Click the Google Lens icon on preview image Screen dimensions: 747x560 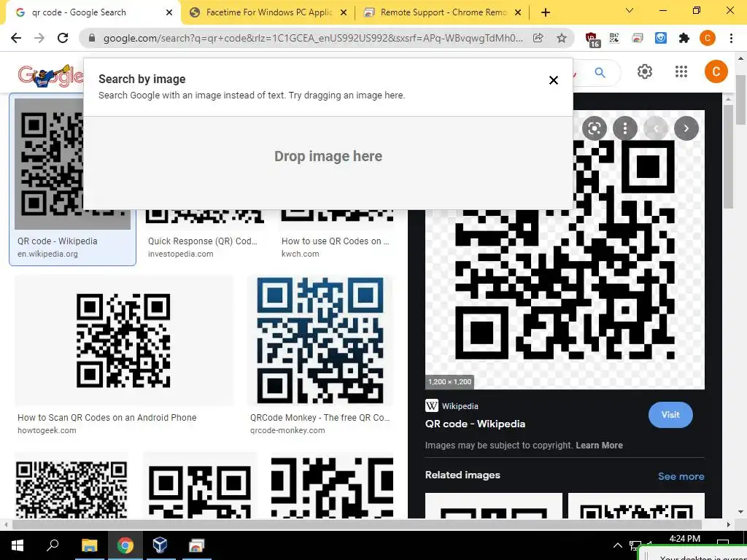pos(594,128)
